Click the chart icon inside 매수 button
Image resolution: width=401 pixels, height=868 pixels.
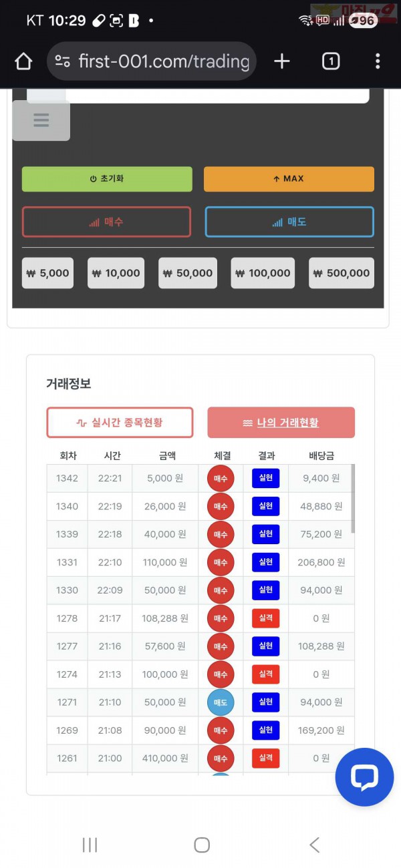tap(94, 222)
